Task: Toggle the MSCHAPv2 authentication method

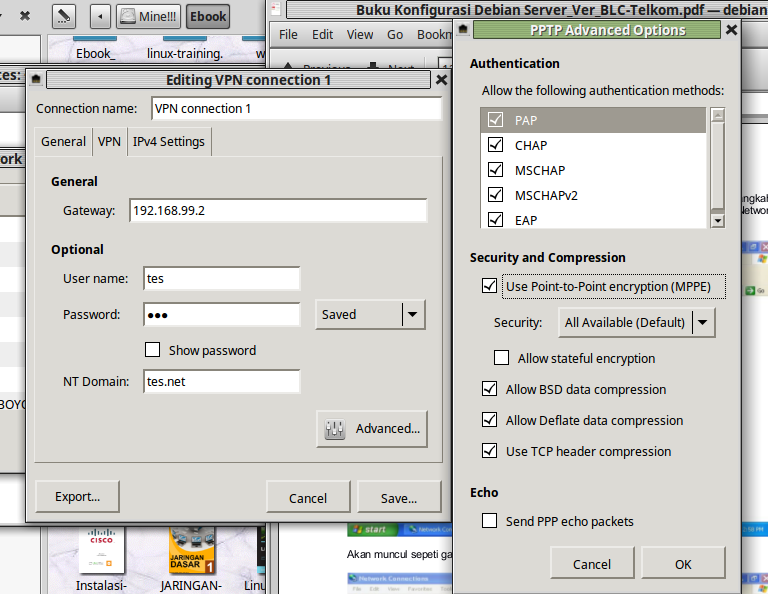Action: click(495, 194)
